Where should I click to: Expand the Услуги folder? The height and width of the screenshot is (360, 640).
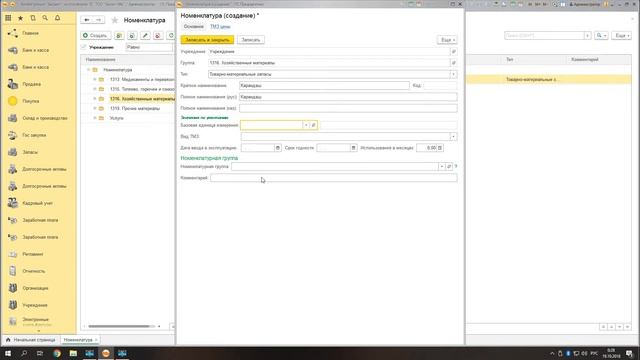pyautogui.click(x=95, y=118)
